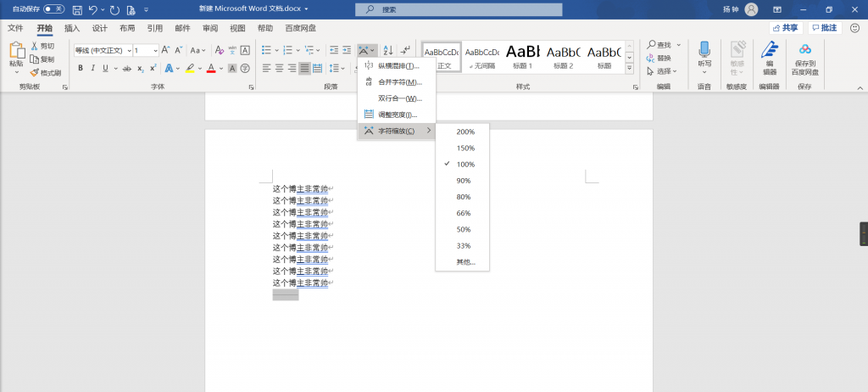
Task: Toggle Strikethrough formatting
Action: 127,68
